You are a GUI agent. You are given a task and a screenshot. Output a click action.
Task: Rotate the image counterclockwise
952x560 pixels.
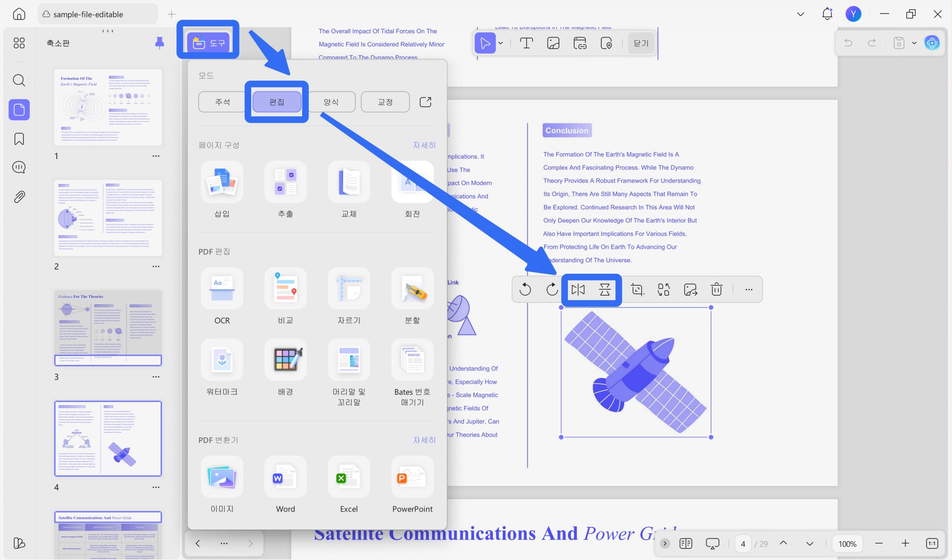point(525,289)
